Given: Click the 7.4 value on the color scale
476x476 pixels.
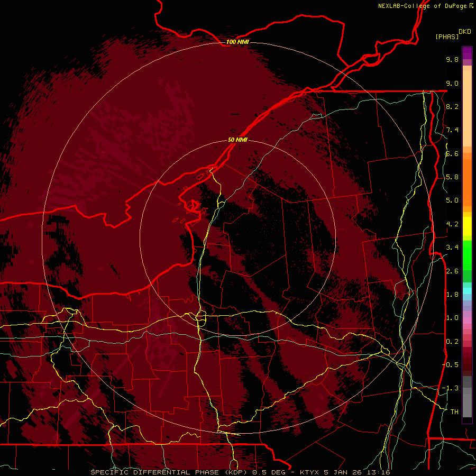Looking at the screenshot, I should click(x=452, y=130).
